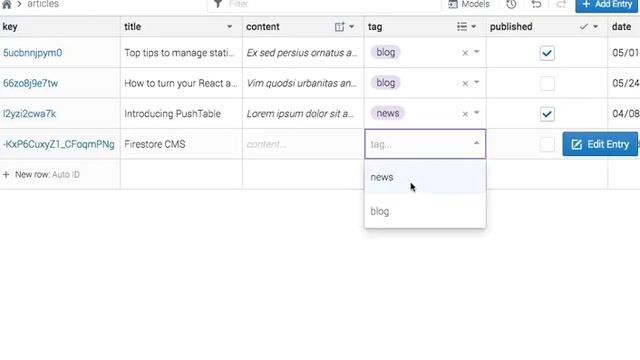The image size is (640, 360).
Task: Open entry key 66zo8j9e7tw
Action: (x=31, y=83)
